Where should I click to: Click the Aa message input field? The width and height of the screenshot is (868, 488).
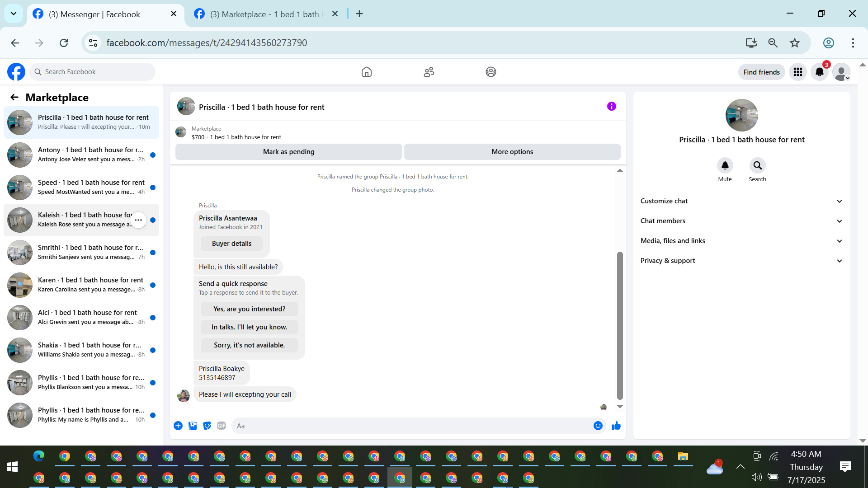(411, 426)
